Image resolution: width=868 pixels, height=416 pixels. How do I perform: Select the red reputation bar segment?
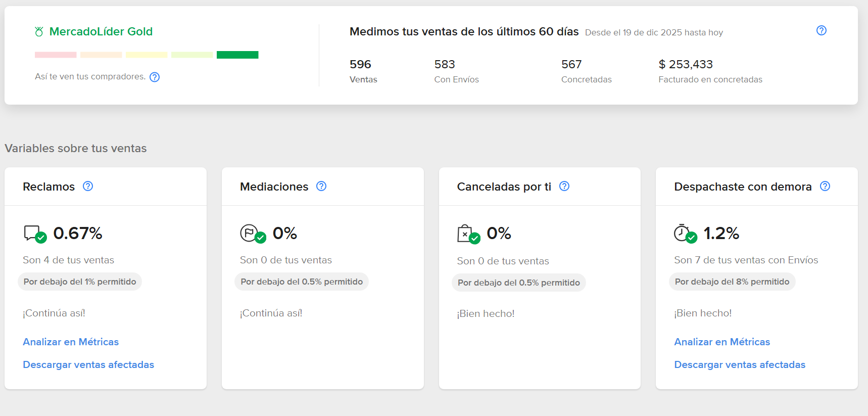pos(56,54)
